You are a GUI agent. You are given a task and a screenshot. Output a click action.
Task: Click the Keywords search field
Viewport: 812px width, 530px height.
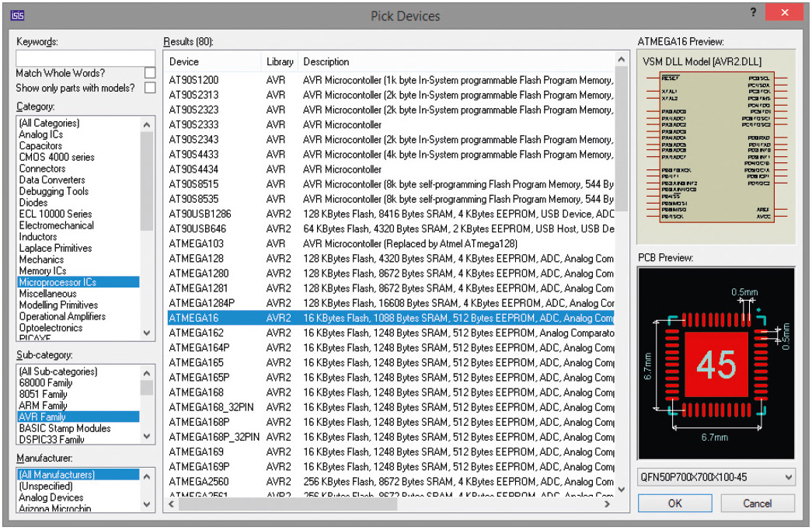(x=85, y=58)
